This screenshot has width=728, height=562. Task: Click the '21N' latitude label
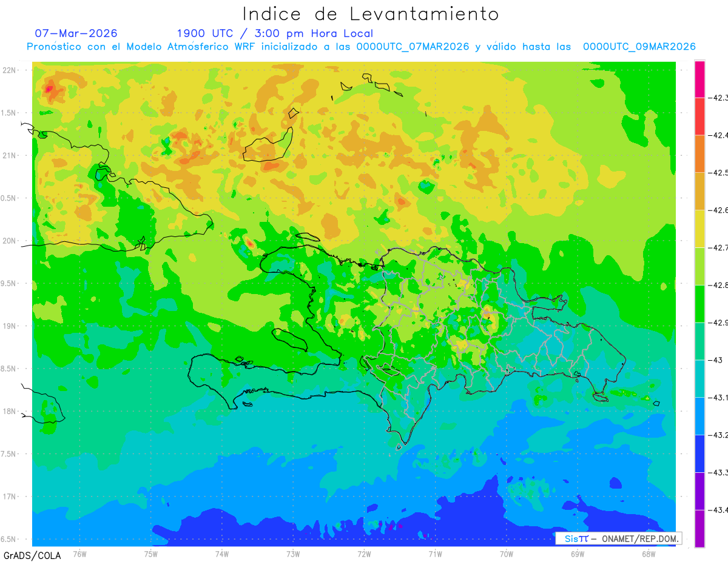coord(10,155)
